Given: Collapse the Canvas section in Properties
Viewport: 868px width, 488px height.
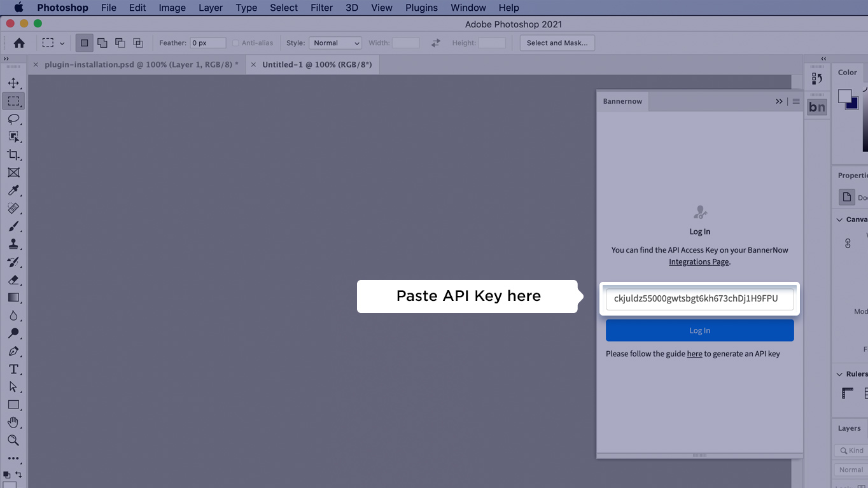Looking at the screenshot, I should point(839,220).
